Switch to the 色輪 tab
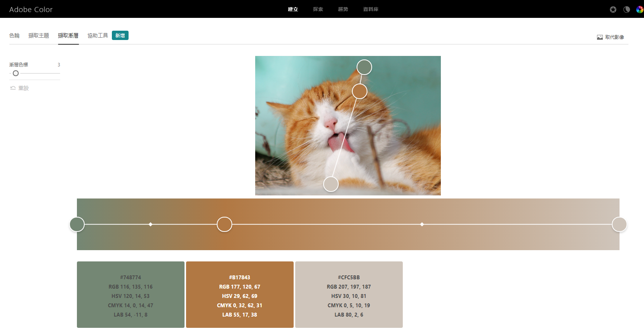 coord(14,35)
